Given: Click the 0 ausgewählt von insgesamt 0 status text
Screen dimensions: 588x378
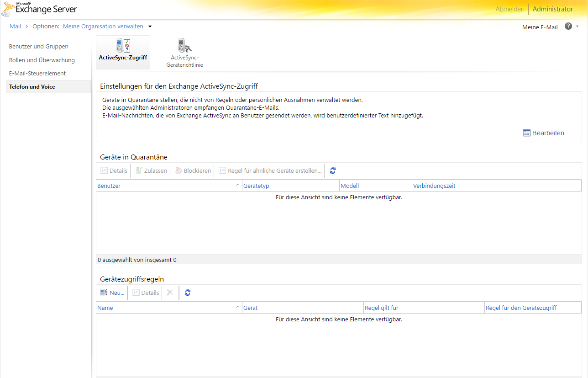Looking at the screenshot, I should pyautogui.click(x=137, y=260).
